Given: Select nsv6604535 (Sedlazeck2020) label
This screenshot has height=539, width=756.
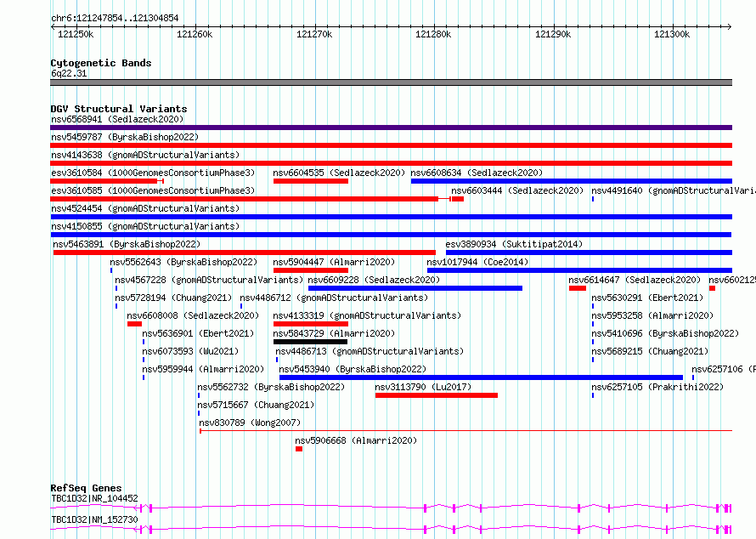Looking at the screenshot, I should tap(339, 173).
